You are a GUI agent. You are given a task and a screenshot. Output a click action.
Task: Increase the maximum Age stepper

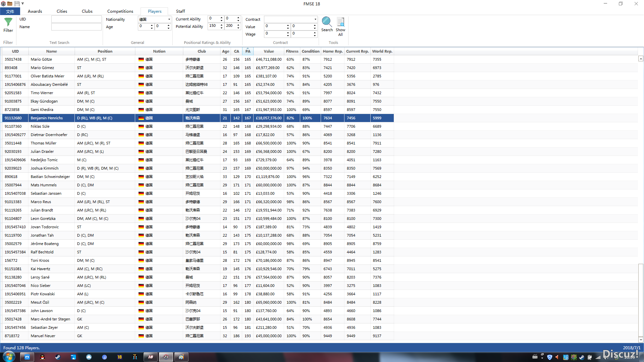(168, 25)
